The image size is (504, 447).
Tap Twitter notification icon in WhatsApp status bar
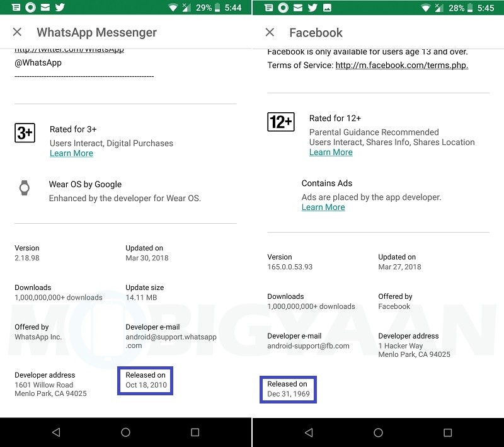(60, 7)
